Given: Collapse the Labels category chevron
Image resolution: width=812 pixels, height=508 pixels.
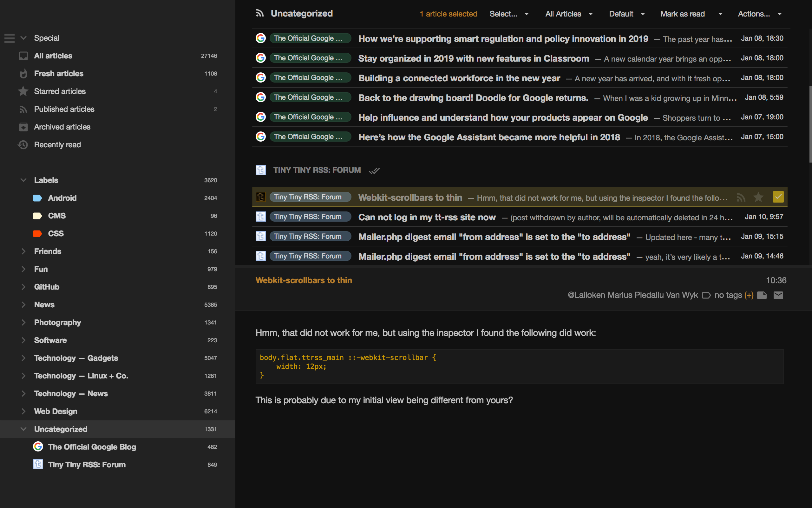Looking at the screenshot, I should pyautogui.click(x=23, y=180).
